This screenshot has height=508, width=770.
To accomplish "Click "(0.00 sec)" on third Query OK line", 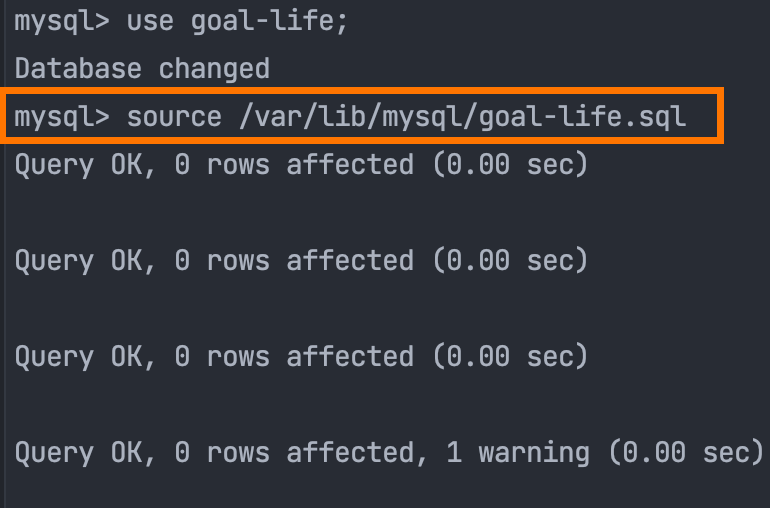I will pos(510,357).
